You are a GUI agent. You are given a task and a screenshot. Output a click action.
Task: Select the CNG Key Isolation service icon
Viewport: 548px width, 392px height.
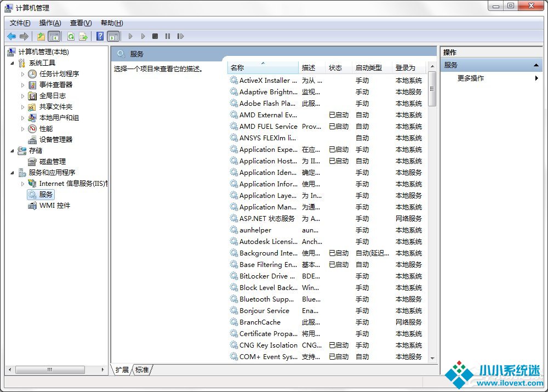coord(234,345)
